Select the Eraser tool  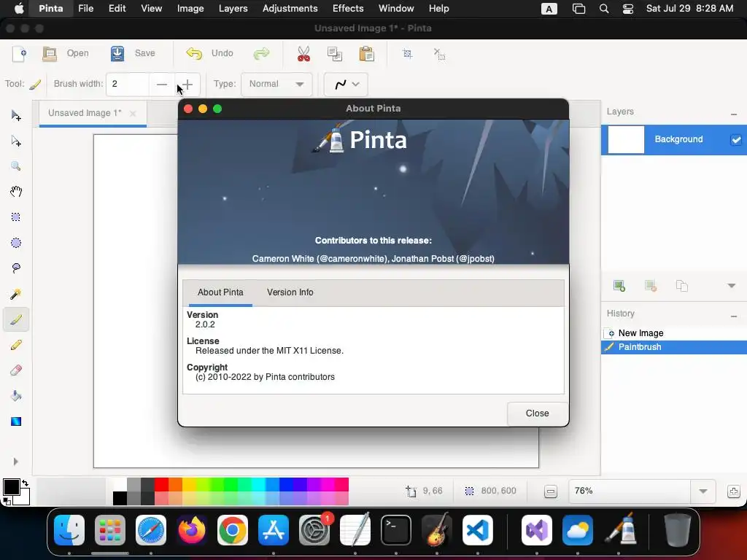click(16, 370)
